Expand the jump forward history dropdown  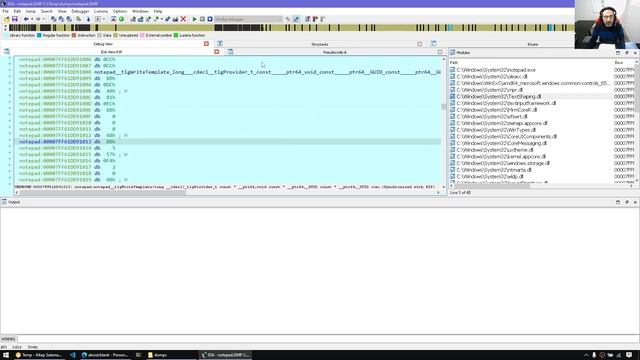coord(43,19)
